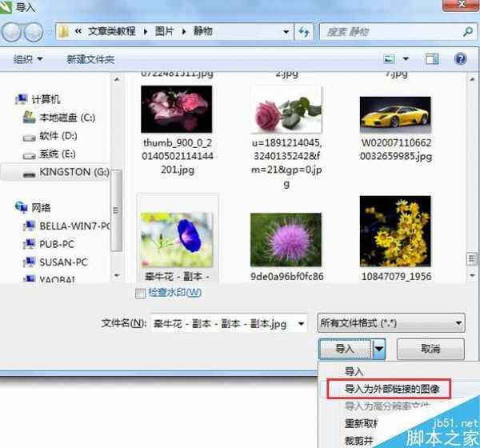The image size is (480, 448).
Task: Open the help question mark icon
Action: click(x=460, y=59)
